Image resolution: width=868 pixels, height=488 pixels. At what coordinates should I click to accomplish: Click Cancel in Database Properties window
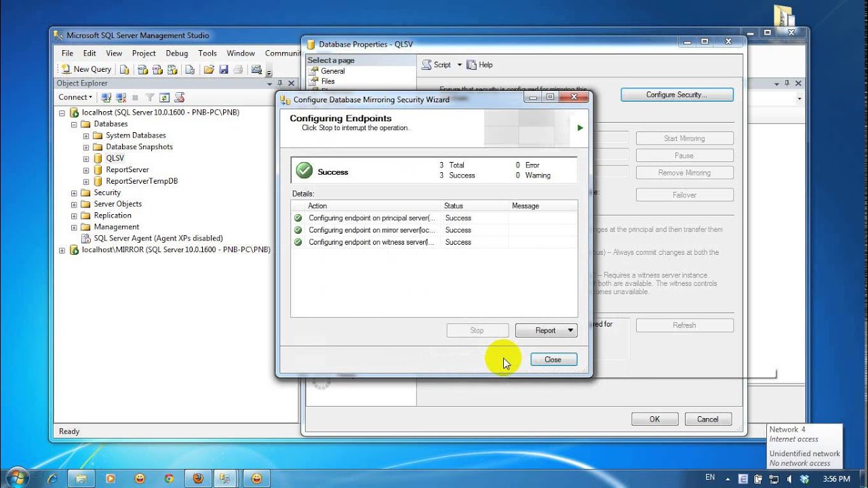[x=708, y=420]
